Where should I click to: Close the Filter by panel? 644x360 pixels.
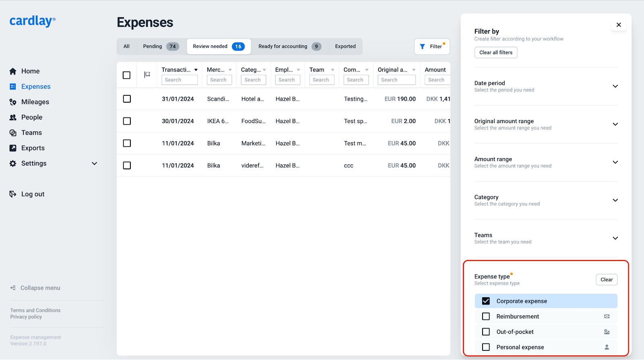coord(619,25)
